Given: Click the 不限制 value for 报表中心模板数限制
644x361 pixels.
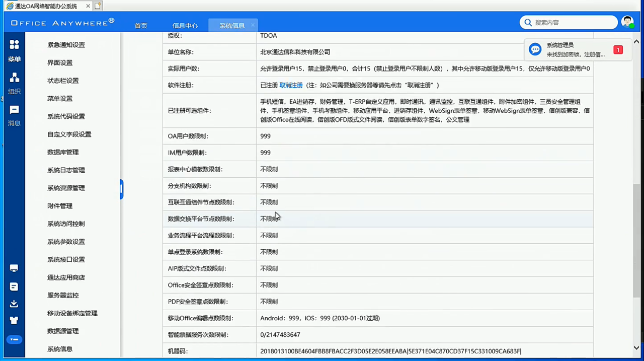Looking at the screenshot, I should [x=269, y=169].
